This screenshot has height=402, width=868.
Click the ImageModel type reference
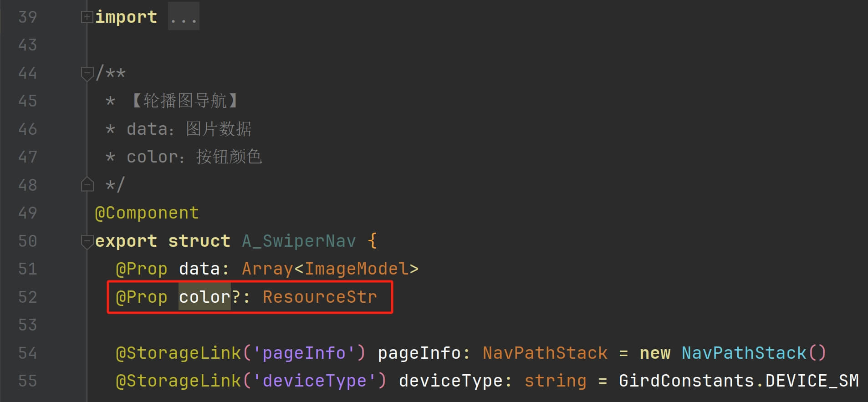click(x=357, y=269)
